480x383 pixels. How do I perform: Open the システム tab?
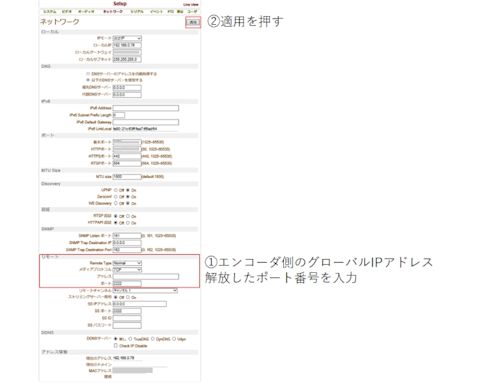[50, 12]
